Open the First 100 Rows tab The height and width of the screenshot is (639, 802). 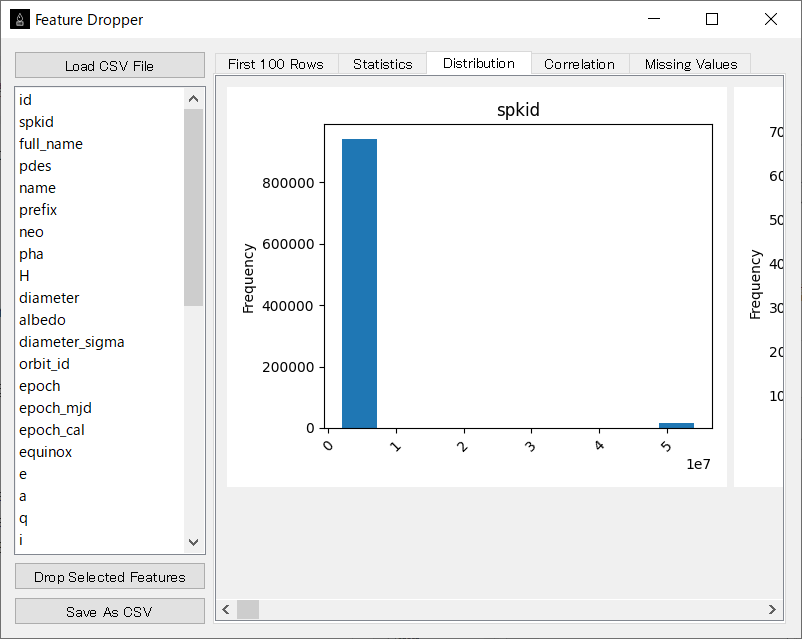pos(276,64)
